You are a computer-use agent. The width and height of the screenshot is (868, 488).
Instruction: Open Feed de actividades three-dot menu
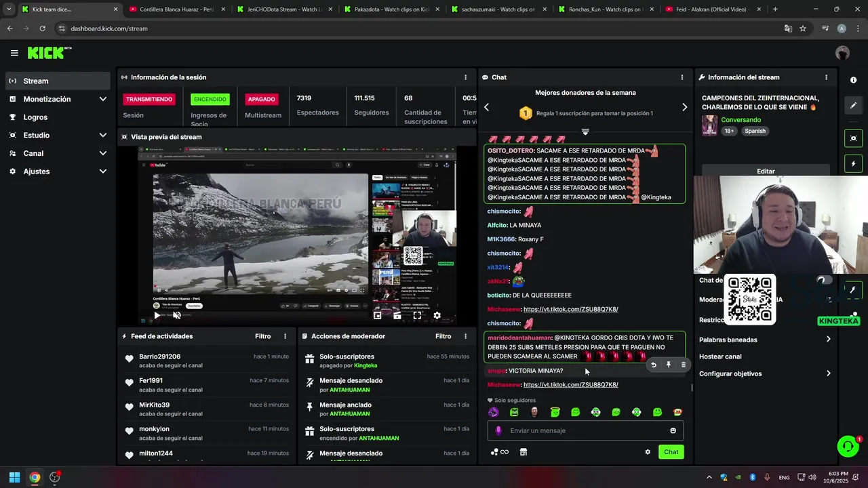pyautogui.click(x=285, y=336)
